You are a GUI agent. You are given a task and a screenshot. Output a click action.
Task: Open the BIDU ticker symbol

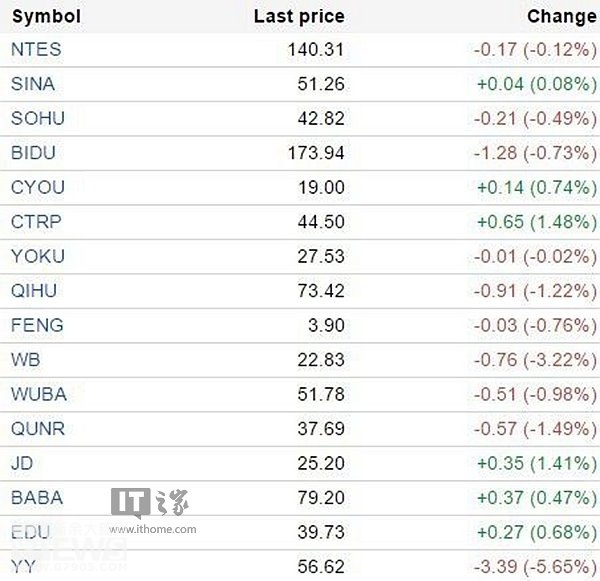(33, 153)
